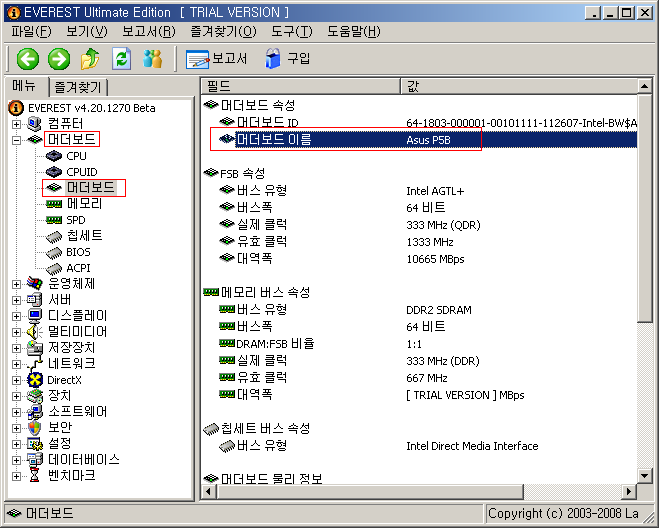
Task: Click the 서버 server icon
Action: (x=34, y=299)
